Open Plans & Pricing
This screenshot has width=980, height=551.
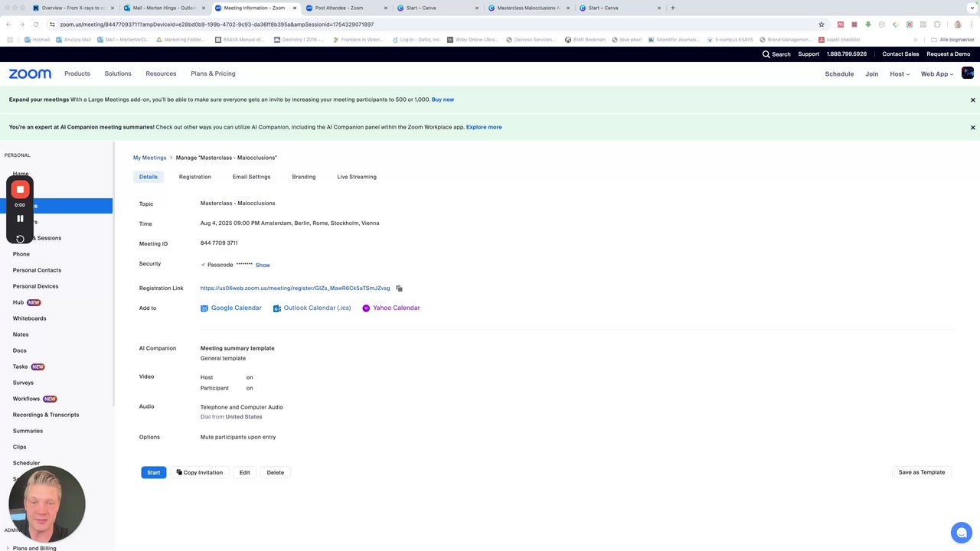click(x=213, y=73)
